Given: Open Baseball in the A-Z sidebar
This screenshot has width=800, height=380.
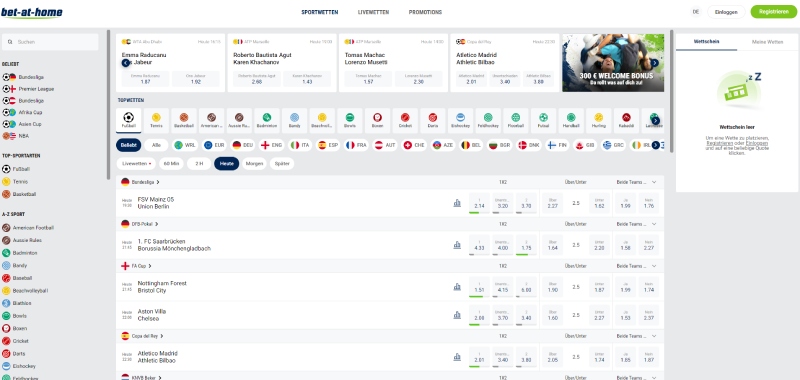Looking at the screenshot, I should (x=17, y=278).
